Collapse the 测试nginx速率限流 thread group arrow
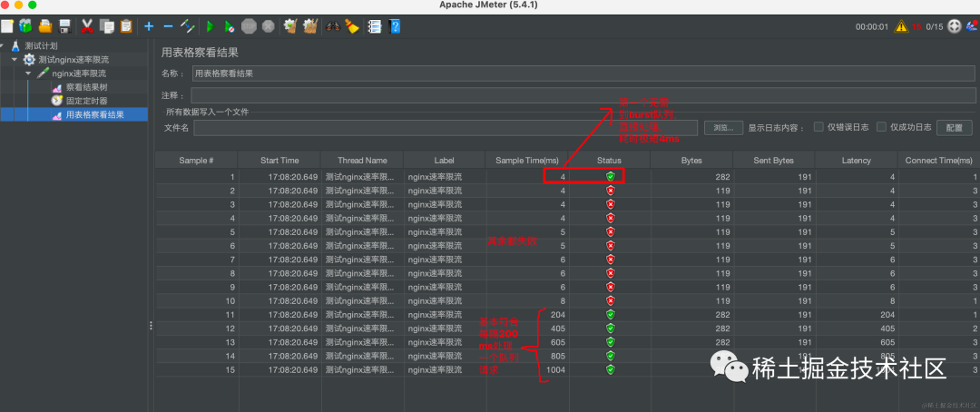This screenshot has width=980, height=412. click(x=15, y=60)
